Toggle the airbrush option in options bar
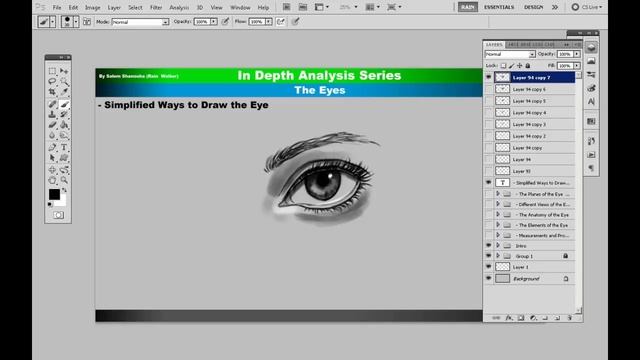The width and height of the screenshot is (640, 360). point(281,22)
